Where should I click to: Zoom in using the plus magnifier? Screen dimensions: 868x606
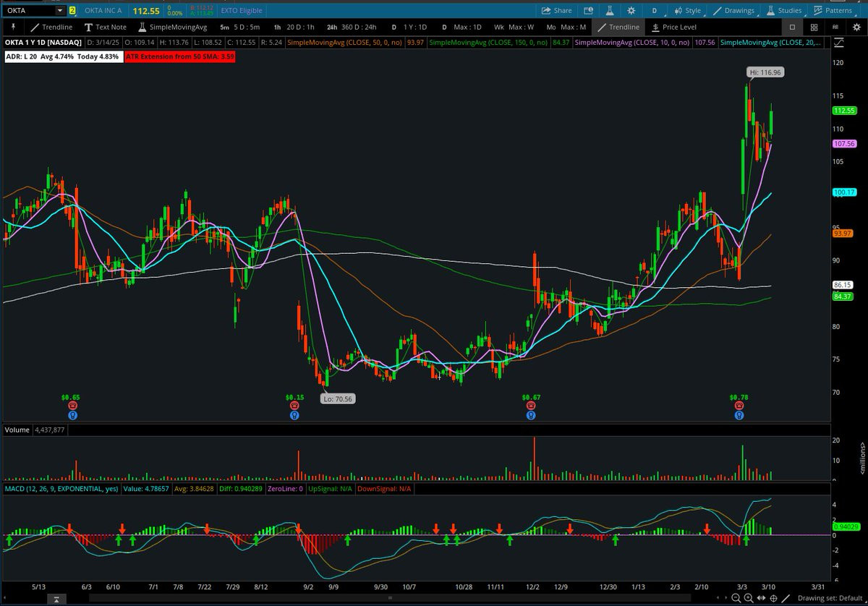point(747,598)
